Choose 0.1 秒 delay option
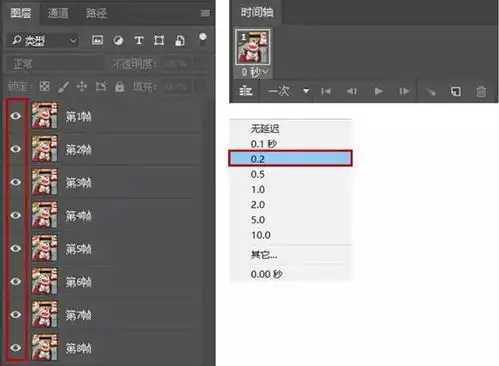Image resolution: width=499 pixels, height=366 pixels. [290, 144]
